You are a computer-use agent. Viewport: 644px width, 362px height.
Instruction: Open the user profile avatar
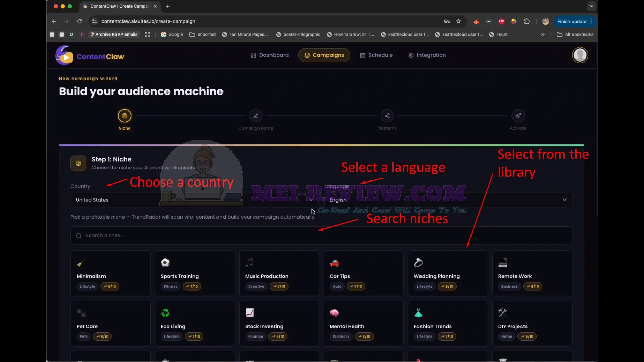click(x=580, y=55)
